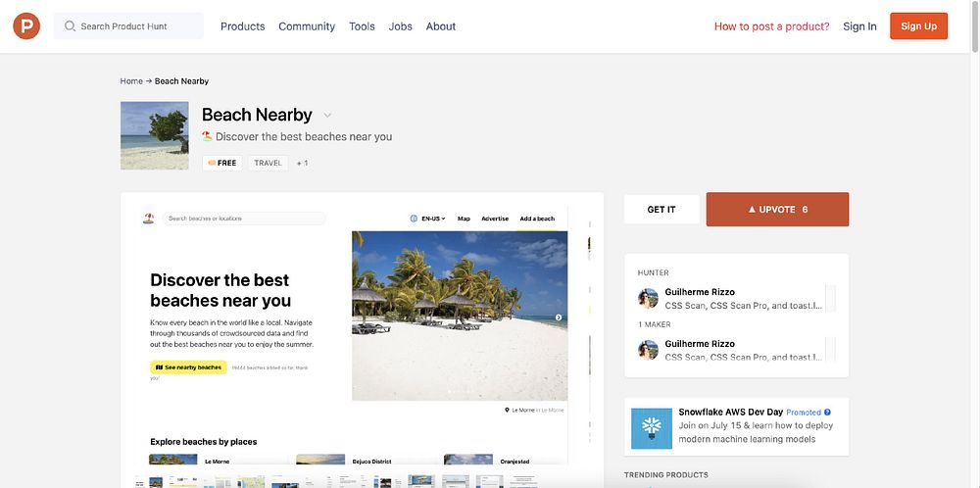Image resolution: width=980 pixels, height=488 pixels.
Task: Open the EN-US language dropdown
Action: [433, 219]
